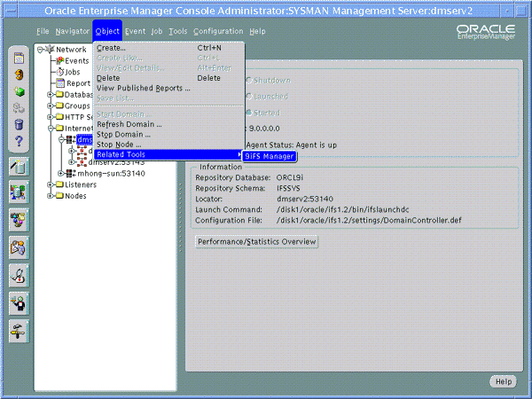This screenshot has width=532, height=399.
Task: Click the blue question mark help icon
Action: (x=19, y=141)
